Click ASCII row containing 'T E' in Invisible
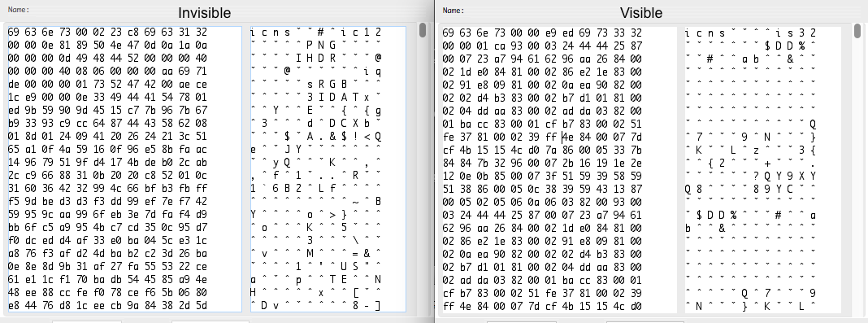Screen dimensions: 868x323 315,280
